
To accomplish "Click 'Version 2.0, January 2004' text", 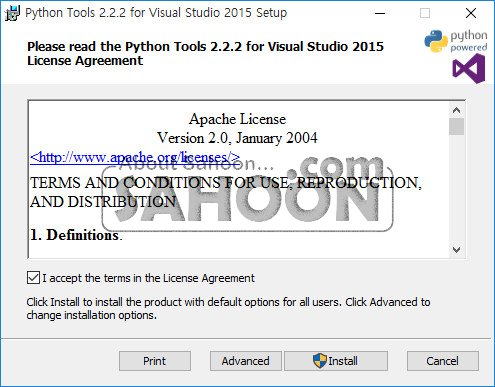I will pos(237,138).
